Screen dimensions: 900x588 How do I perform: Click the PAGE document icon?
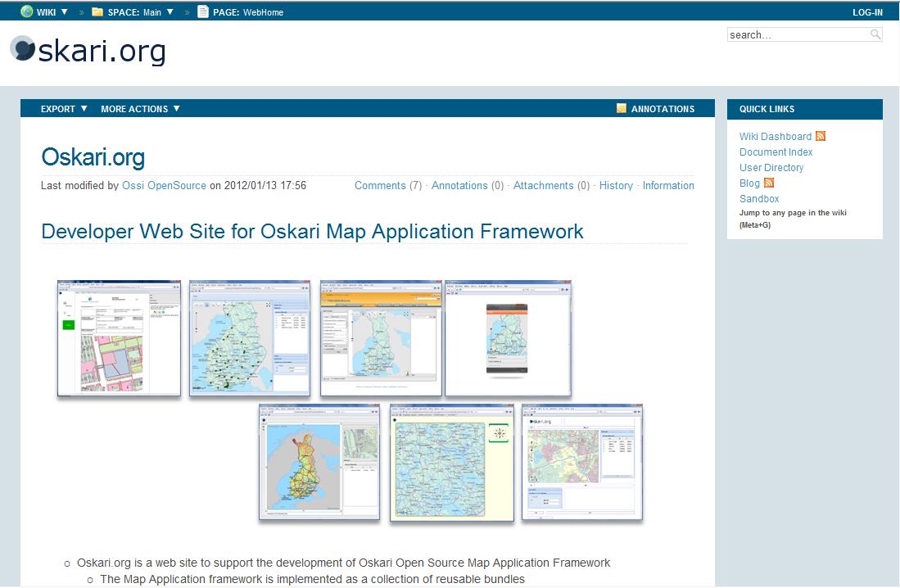click(202, 11)
